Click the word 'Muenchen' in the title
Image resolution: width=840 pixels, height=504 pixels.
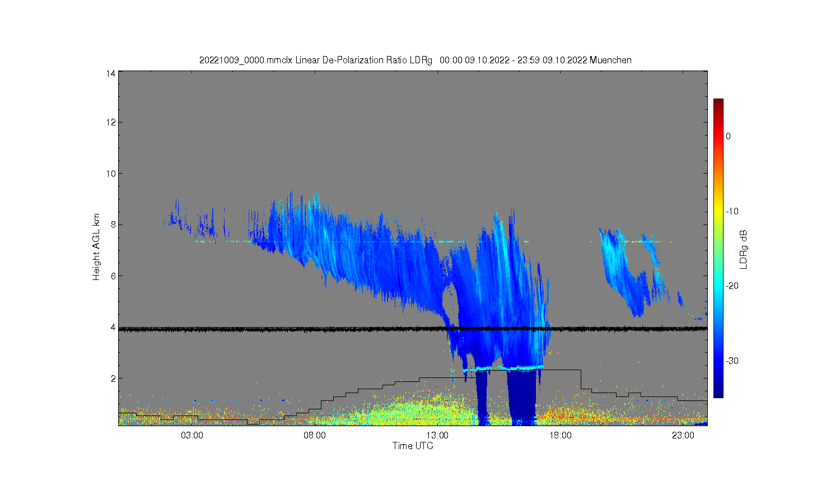[610, 60]
